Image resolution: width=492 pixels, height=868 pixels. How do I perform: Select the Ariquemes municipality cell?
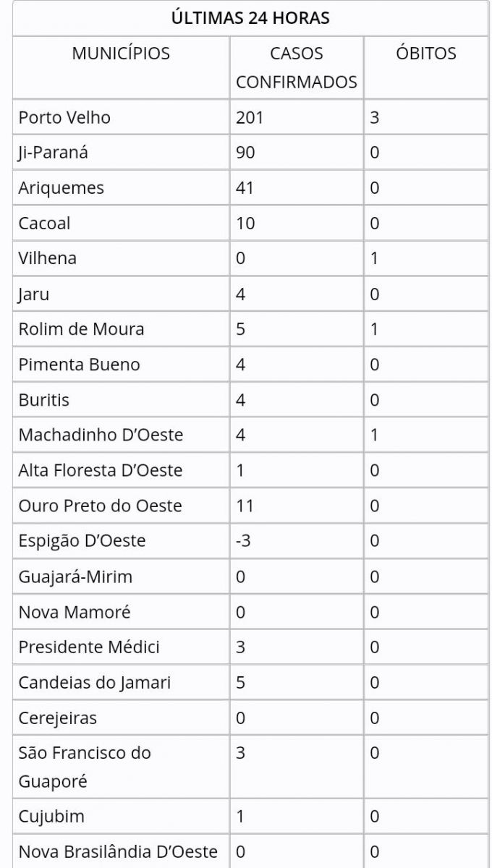click(61, 188)
